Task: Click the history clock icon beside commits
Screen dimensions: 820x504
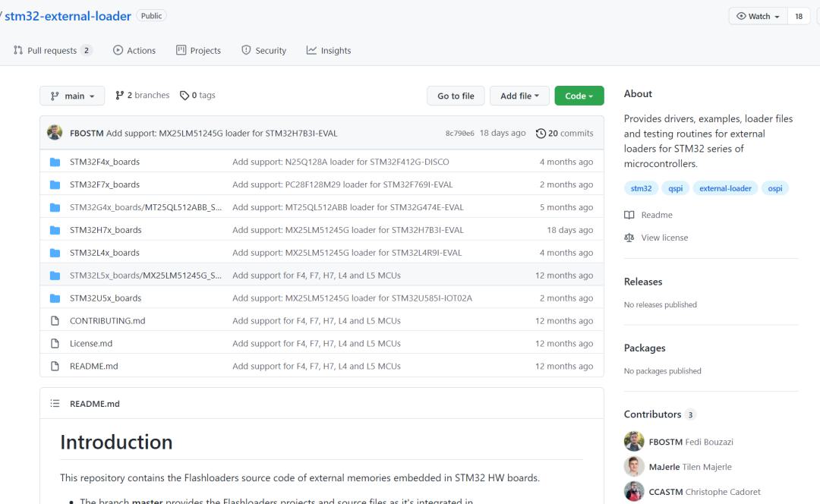Action: tap(541, 134)
